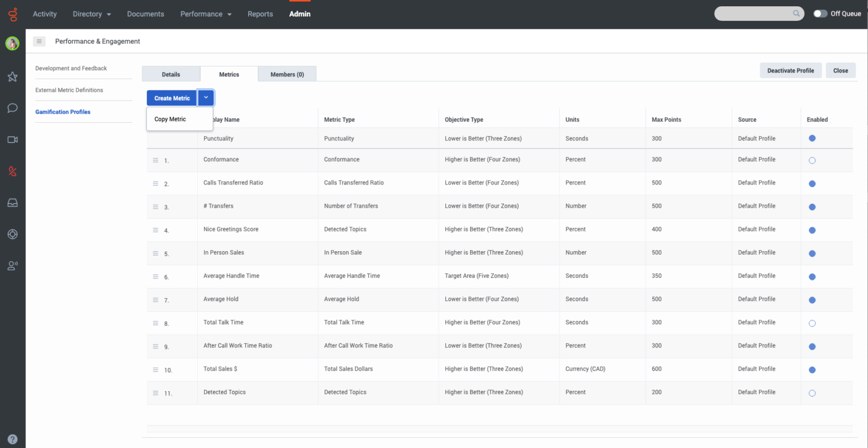This screenshot has height=448, width=868.
Task: Open the chat messages icon in sidebar
Action: coord(12,108)
